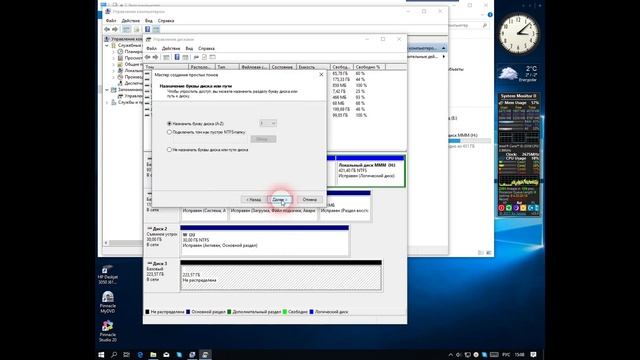Collapse 'Запоминающие устройства' tree node

point(107,90)
